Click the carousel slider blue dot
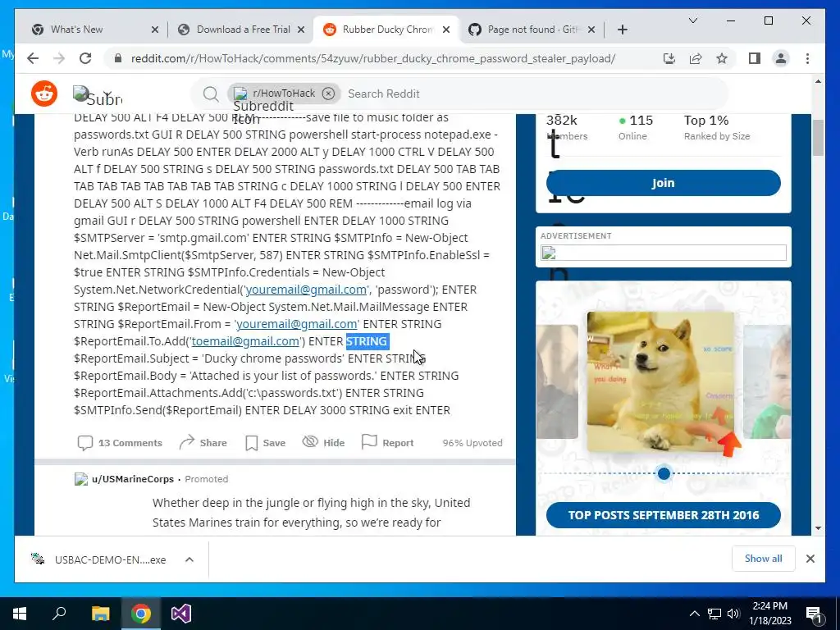Image resolution: width=840 pixels, height=630 pixels. [664, 473]
